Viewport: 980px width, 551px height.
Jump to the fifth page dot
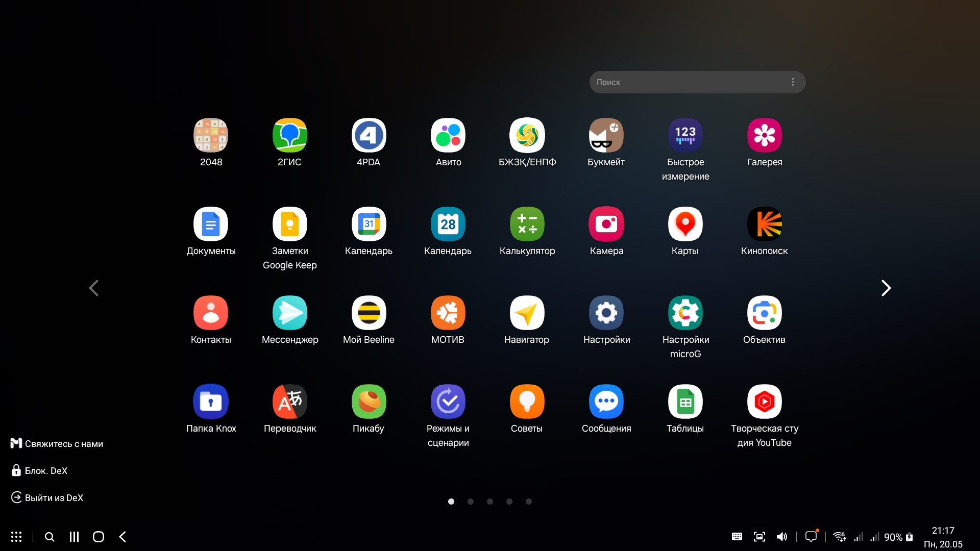pyautogui.click(x=529, y=502)
